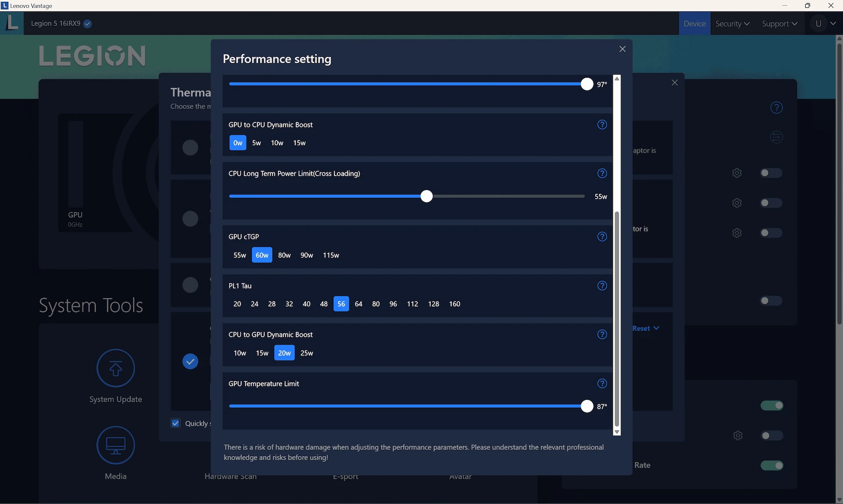This screenshot has height=504, width=843.
Task: Click dialog scrollbar up arrow
Action: click(x=617, y=79)
